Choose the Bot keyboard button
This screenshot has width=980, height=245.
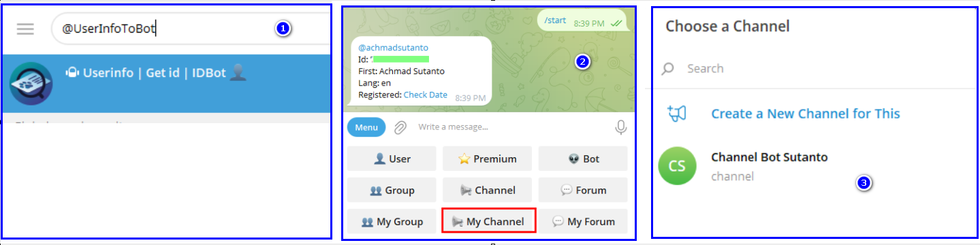(583, 159)
